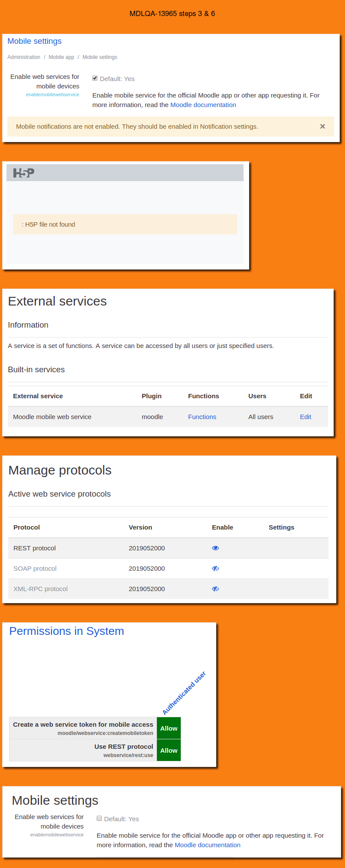Uncheck enabled mobile web services checkbox in top panel
345x868 pixels.
coord(95,78)
